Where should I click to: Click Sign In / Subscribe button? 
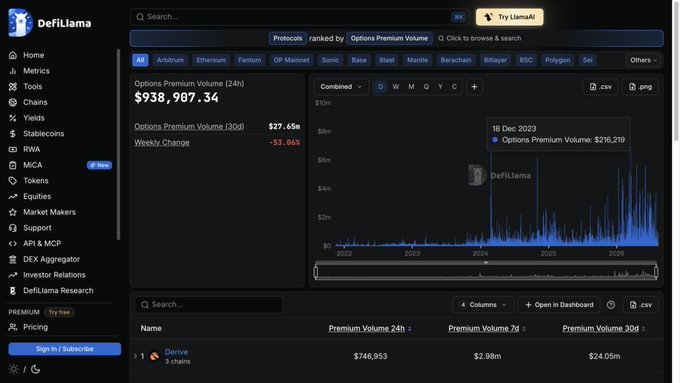coord(65,349)
